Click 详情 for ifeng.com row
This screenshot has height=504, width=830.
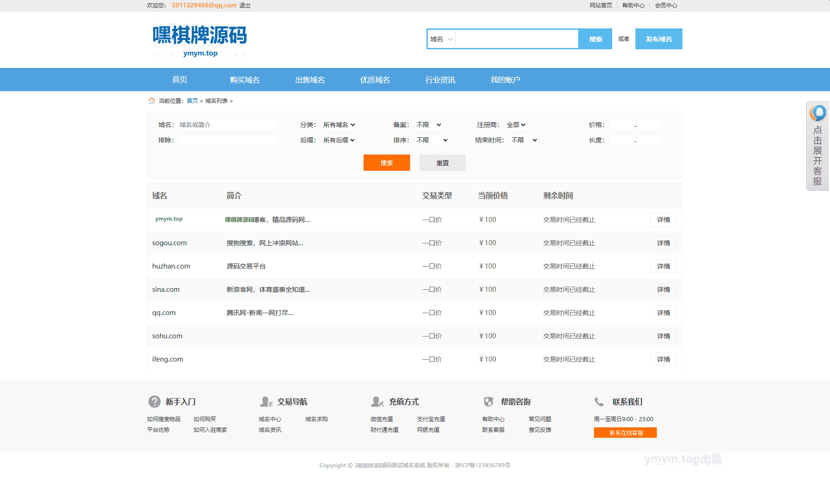(x=663, y=359)
